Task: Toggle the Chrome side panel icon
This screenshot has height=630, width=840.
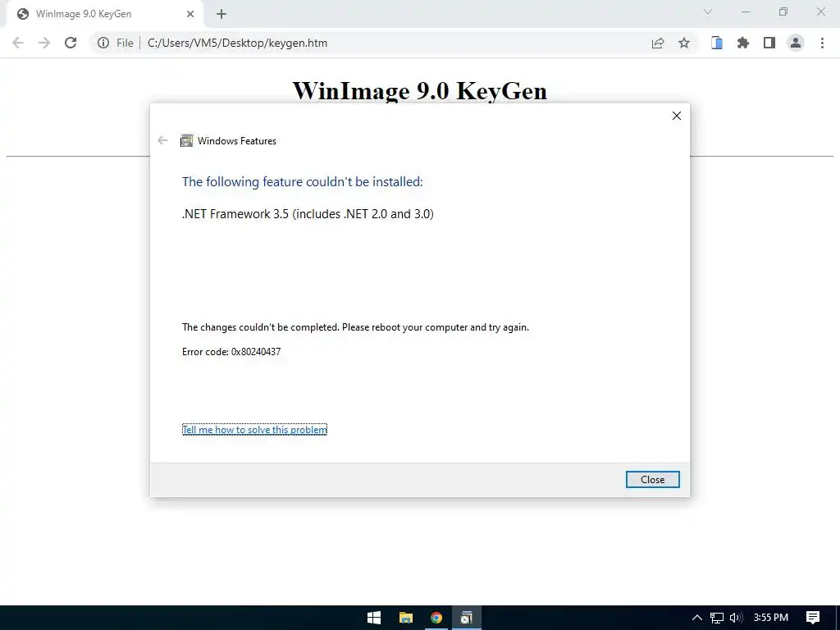Action: click(x=769, y=43)
